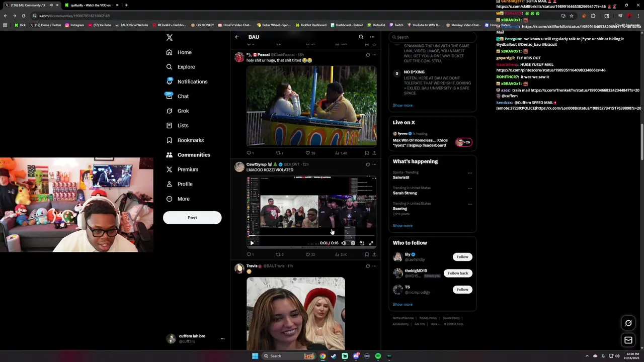Image resolution: width=644 pixels, height=362 pixels.
Task: Open Bookmarks in the sidebar
Action: point(185,140)
